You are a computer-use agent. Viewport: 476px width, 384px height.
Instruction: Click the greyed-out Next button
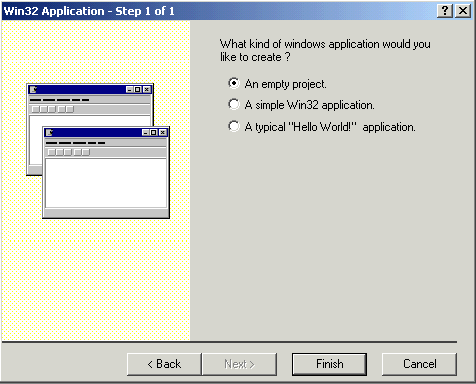[x=239, y=364]
